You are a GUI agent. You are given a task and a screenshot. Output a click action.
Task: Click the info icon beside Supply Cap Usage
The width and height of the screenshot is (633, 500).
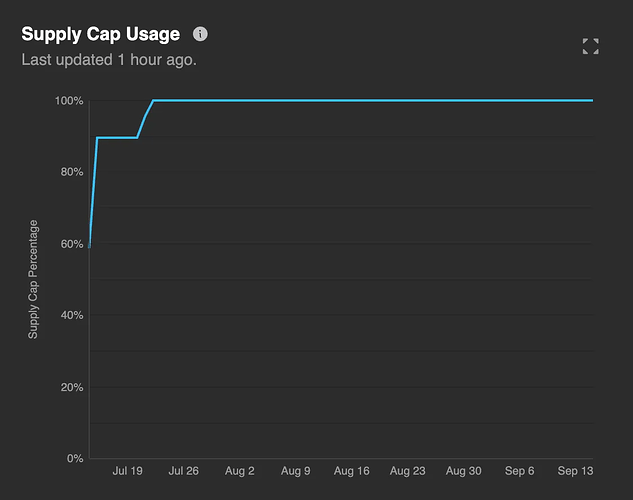point(200,34)
